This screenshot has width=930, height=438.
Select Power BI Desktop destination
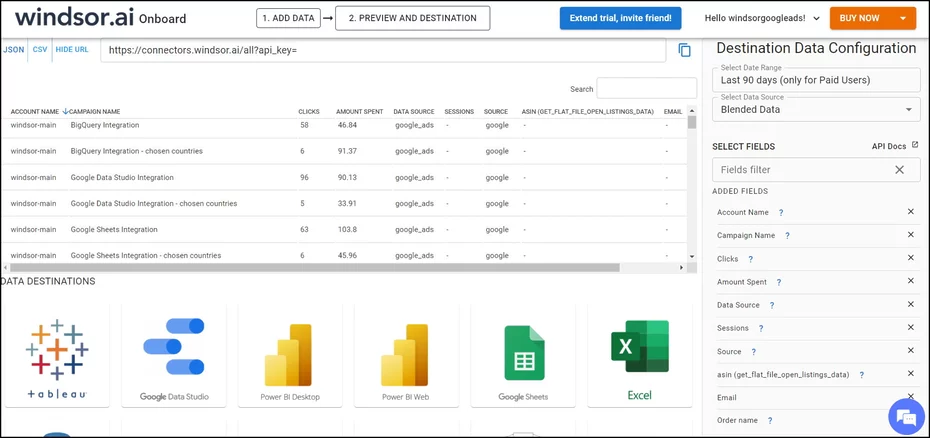290,356
